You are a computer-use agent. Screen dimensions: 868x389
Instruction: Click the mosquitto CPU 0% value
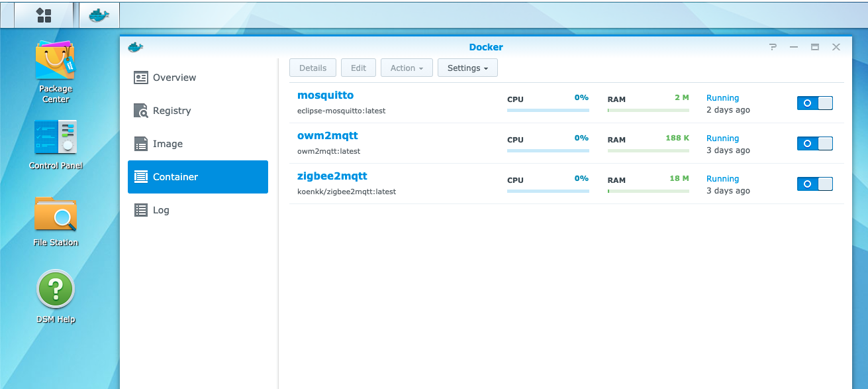point(581,97)
